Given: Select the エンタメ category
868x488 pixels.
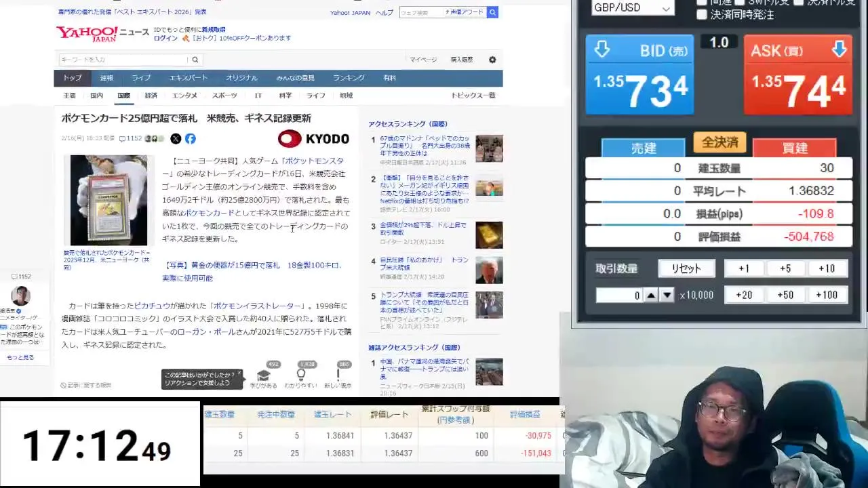Looking at the screenshot, I should click(x=184, y=96).
